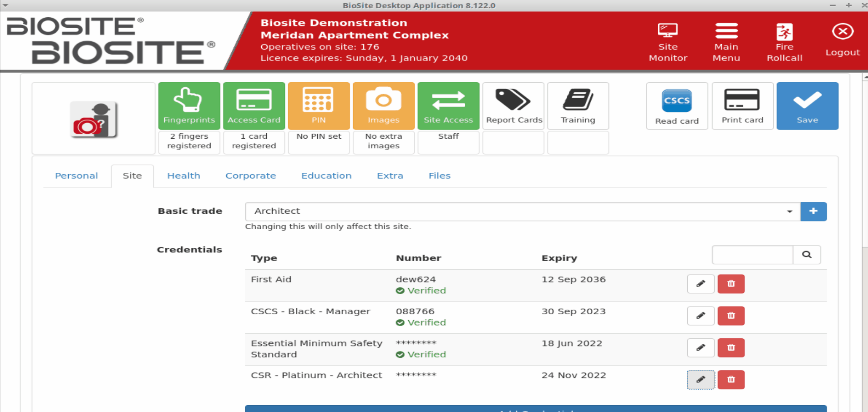Click the 'No extra images' status box
Screen dimensions: 868x412
pyautogui.click(x=384, y=142)
